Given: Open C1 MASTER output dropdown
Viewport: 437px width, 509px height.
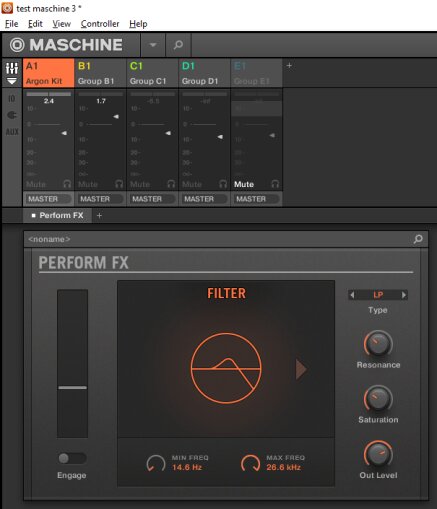Looking at the screenshot, I should pos(153,199).
